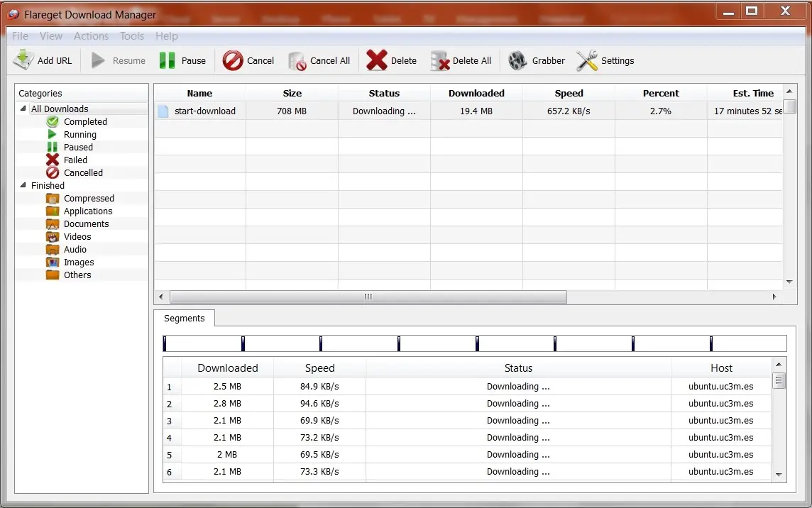Viewport: 812px width, 508px height.
Task: Click segment 5 downloaded value 2 MB
Action: (x=227, y=454)
